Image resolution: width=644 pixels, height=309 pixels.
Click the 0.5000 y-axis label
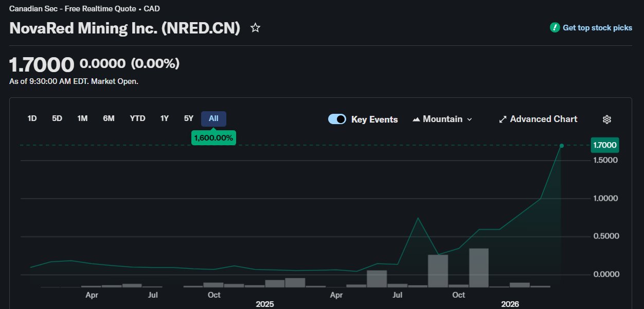(605, 236)
